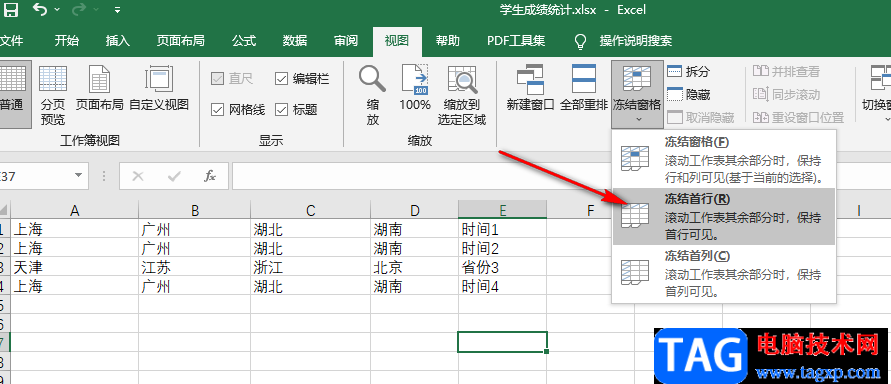Select cell E2 containing 时间2
The width and height of the screenshot is (891, 384).
[x=503, y=248]
